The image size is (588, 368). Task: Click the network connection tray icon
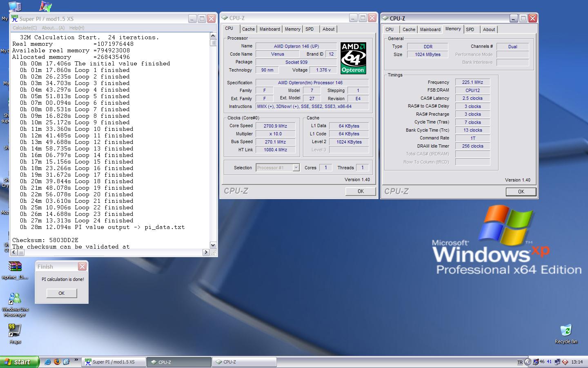pos(557,362)
